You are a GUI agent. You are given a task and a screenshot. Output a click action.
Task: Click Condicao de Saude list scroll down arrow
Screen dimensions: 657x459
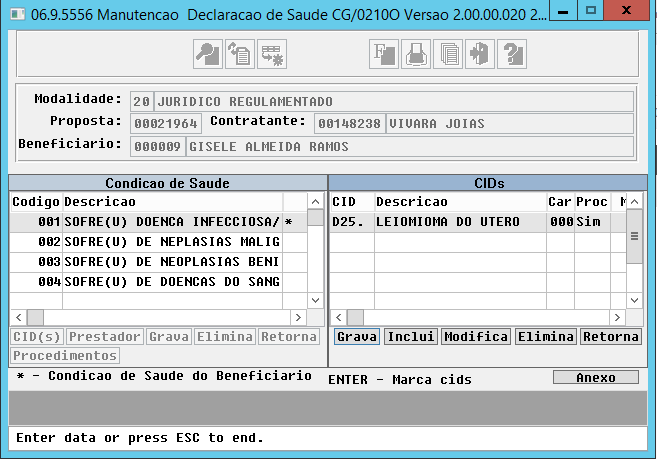tap(316, 300)
